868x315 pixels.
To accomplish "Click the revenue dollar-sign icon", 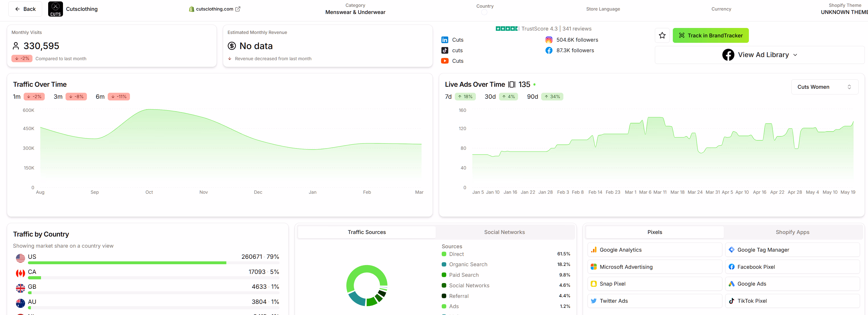I will click(231, 46).
